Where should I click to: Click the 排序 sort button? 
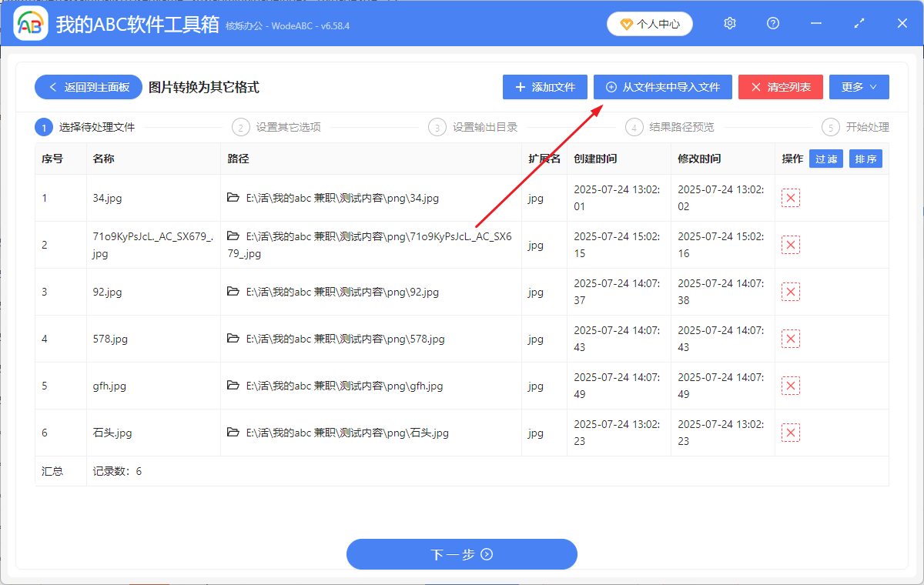point(865,159)
